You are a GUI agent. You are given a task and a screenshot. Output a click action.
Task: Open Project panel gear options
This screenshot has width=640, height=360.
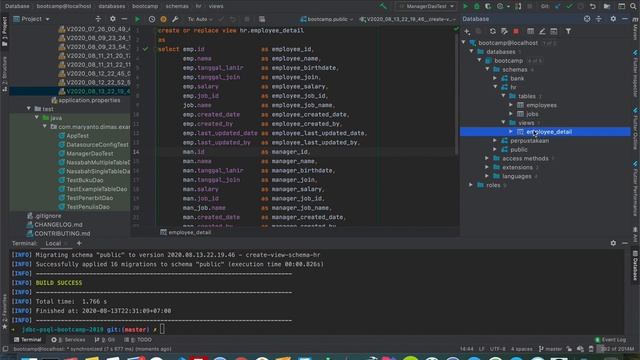[x=113, y=19]
